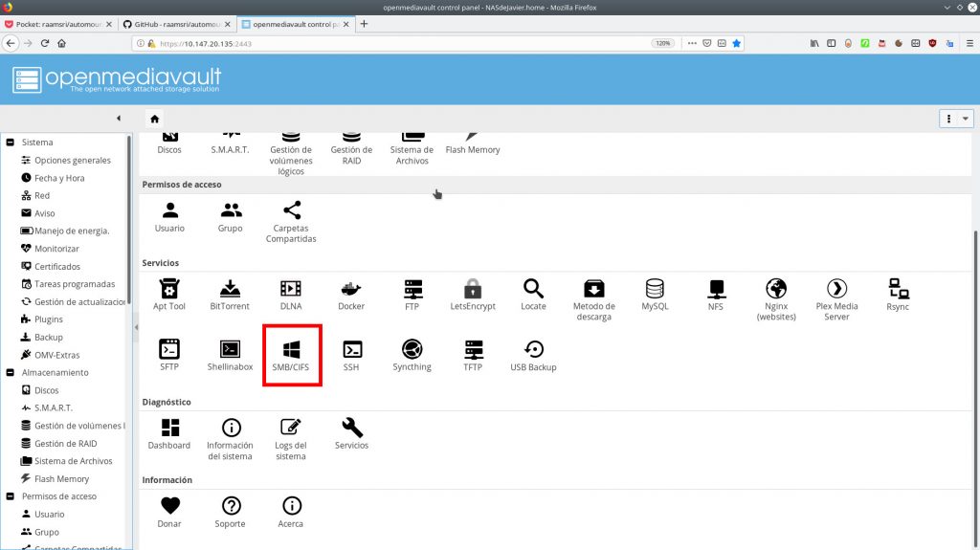Open the Grupo icon in main panel
Screen dimensions: 980x550
click(x=230, y=216)
